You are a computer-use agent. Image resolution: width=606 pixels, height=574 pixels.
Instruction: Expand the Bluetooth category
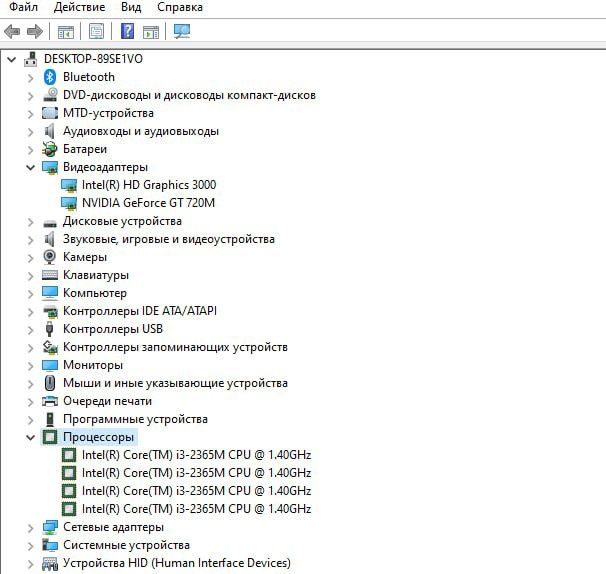(31, 78)
